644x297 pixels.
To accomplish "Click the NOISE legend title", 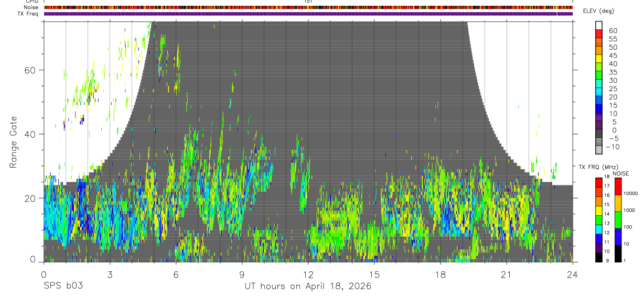I will pyautogui.click(x=620, y=173).
